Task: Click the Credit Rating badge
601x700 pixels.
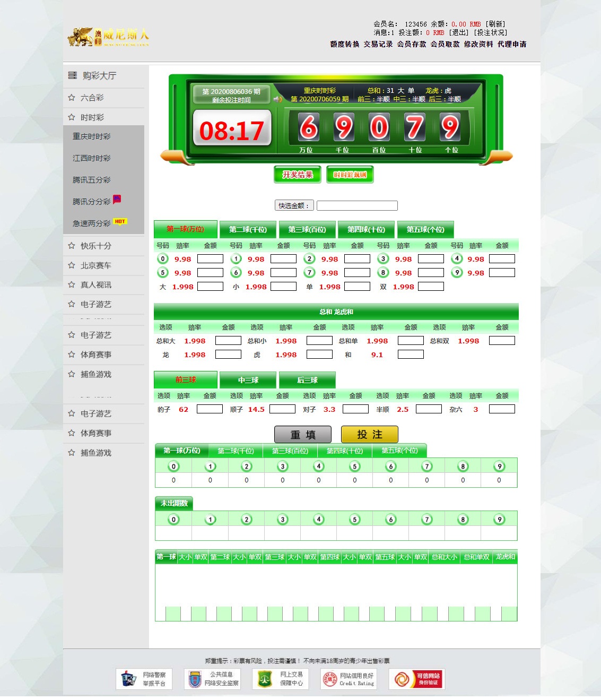Action: [348, 679]
